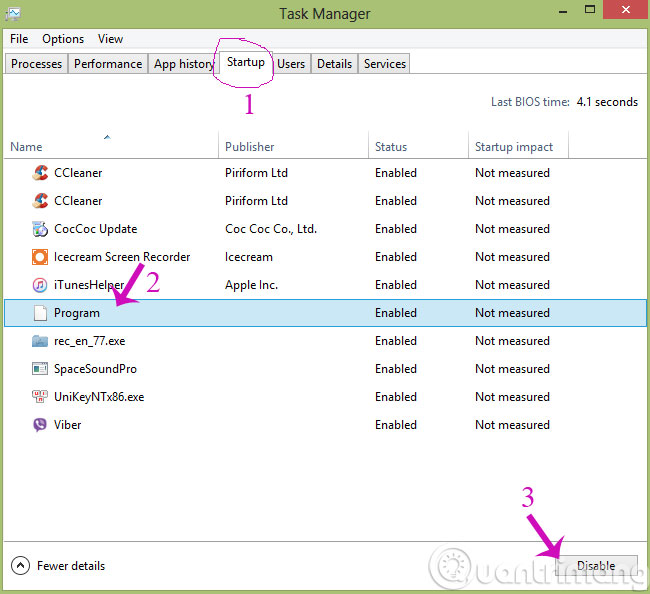Viewport: 650px width, 594px height.
Task: Sort by Status column header
Action: tap(391, 147)
